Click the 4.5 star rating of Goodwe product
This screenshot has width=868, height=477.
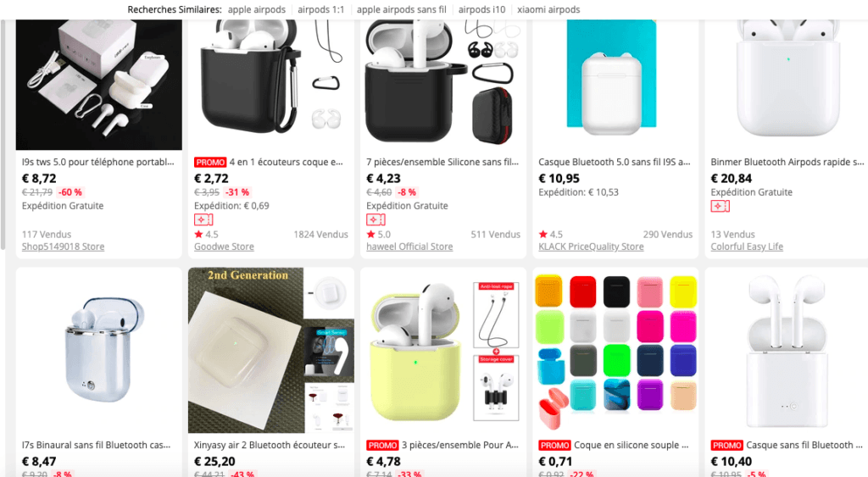[x=206, y=234]
